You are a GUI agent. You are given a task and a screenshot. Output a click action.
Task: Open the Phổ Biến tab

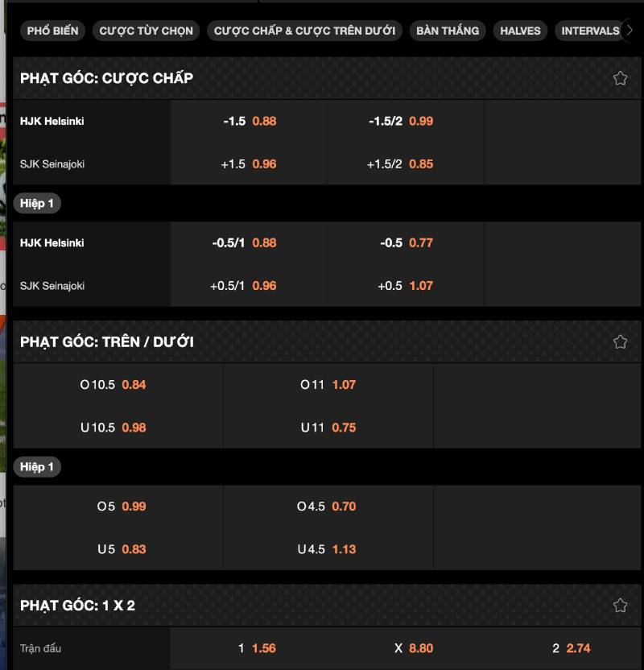click(x=53, y=31)
